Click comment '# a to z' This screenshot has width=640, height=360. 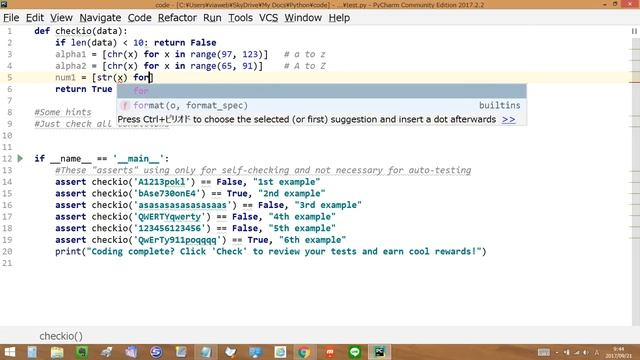tap(304, 54)
